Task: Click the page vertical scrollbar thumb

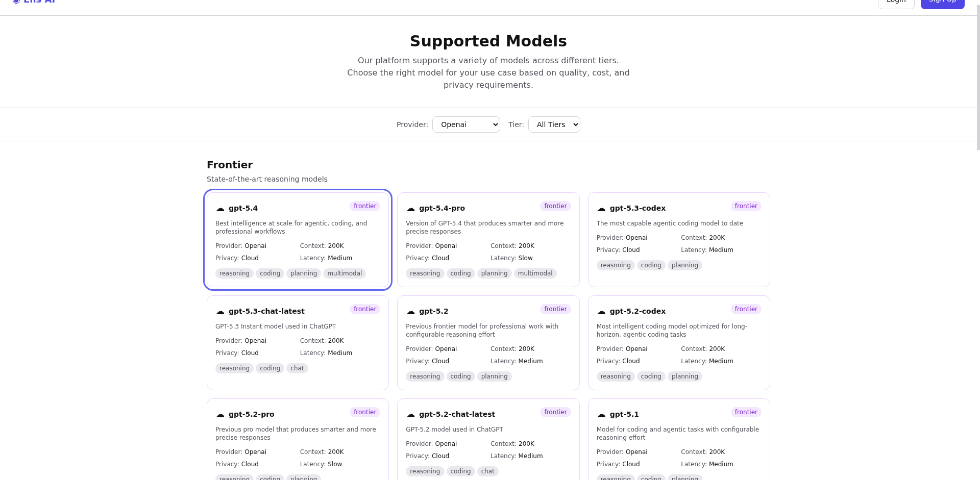Action: click(977, 77)
